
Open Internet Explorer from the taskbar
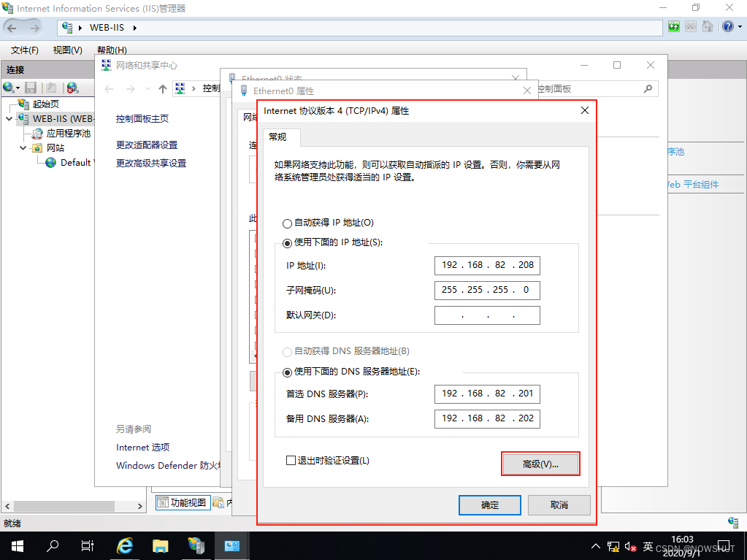coord(124,545)
